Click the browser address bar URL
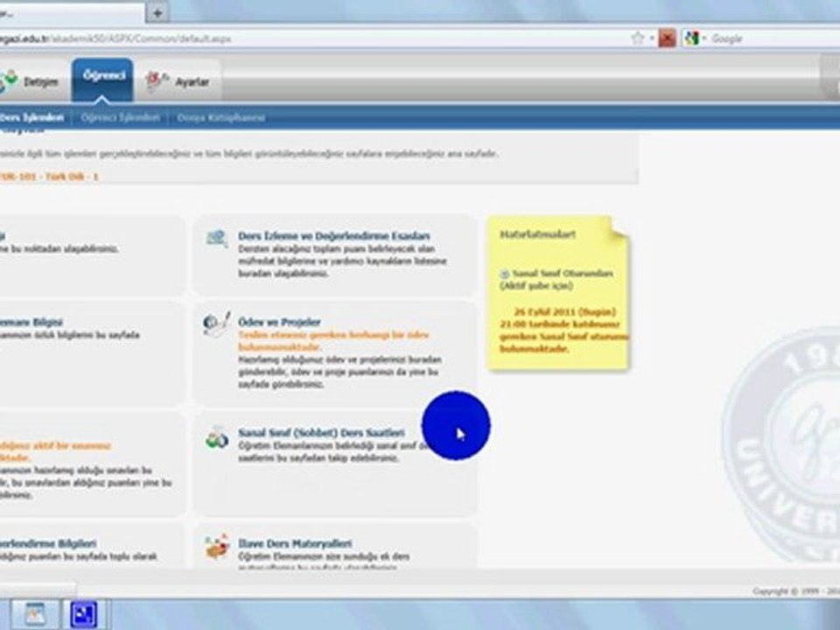This screenshot has width=840, height=630. coord(115,38)
